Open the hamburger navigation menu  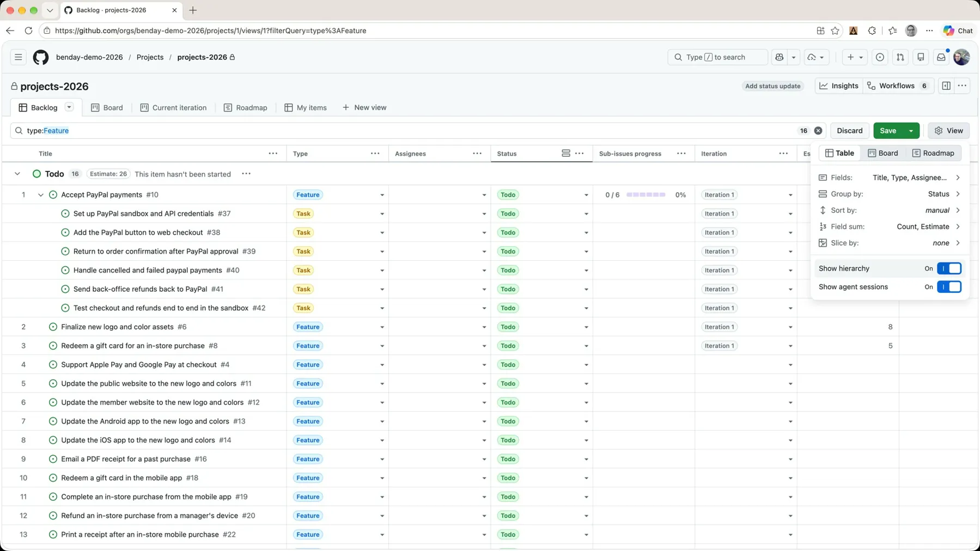coord(18,57)
